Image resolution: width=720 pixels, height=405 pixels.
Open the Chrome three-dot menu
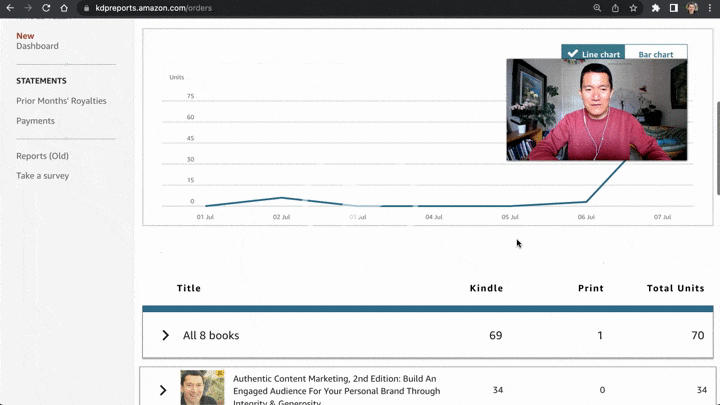point(709,8)
